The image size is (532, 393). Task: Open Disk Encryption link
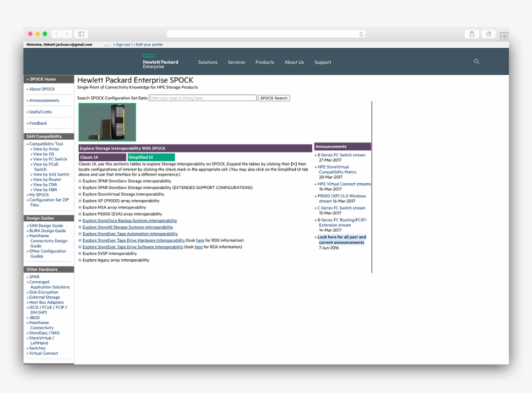coord(43,292)
